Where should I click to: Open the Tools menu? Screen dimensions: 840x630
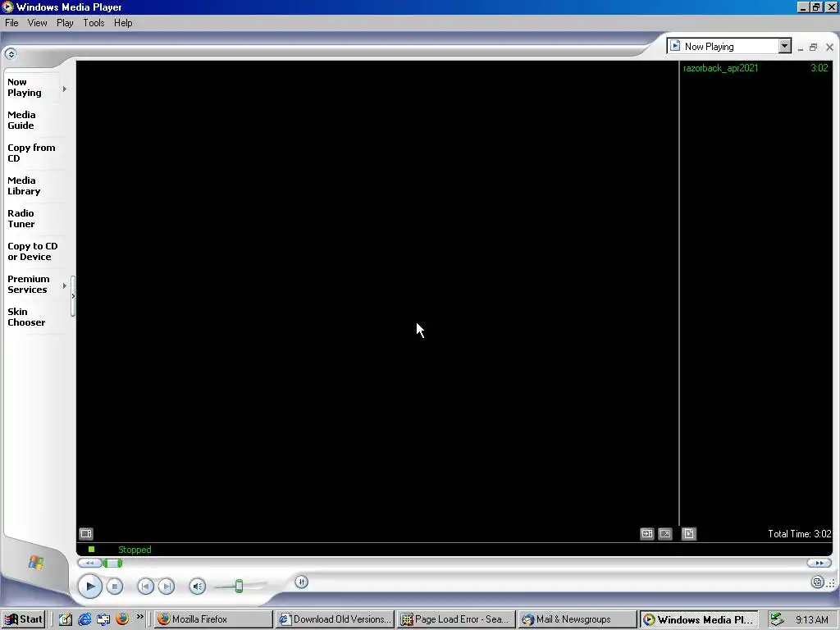coord(94,23)
